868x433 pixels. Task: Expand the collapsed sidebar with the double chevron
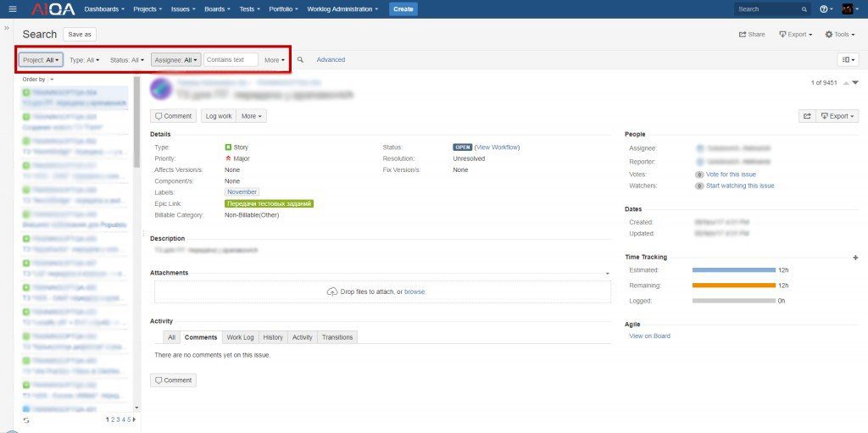7,28
